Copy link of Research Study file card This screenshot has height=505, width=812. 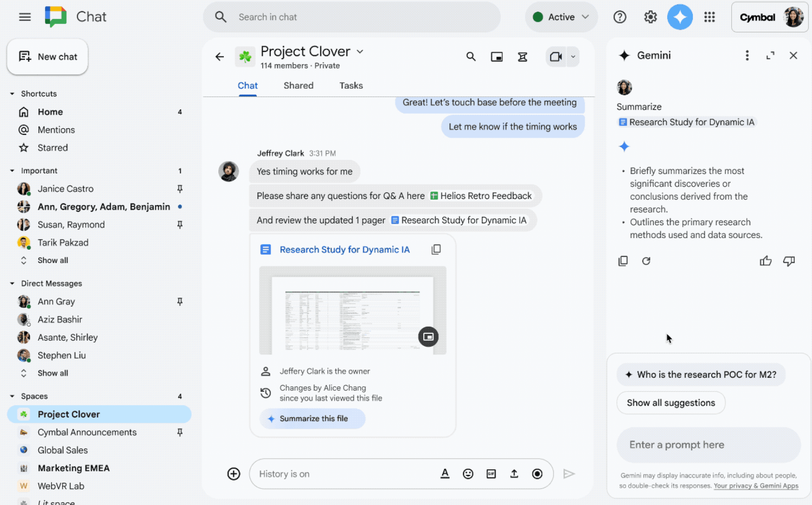(x=436, y=249)
